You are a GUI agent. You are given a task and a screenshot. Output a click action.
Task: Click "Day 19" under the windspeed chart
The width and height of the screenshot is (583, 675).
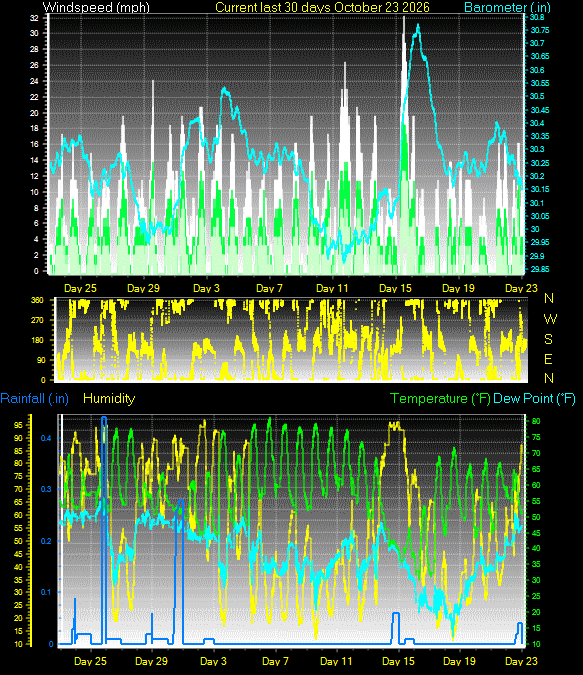pyautogui.click(x=458, y=288)
